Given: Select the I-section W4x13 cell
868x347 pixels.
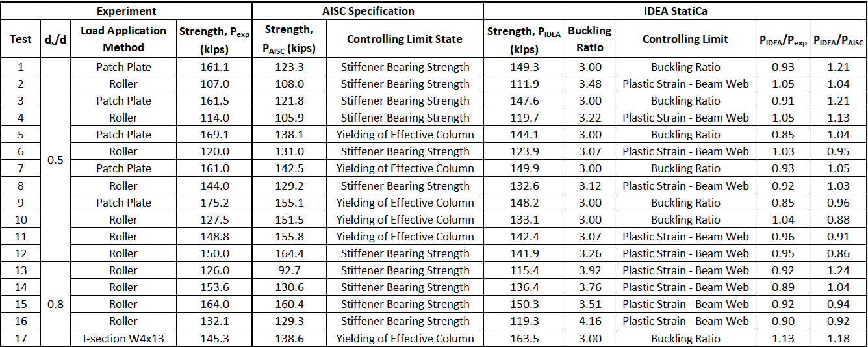Looking at the screenshot, I should (123, 339).
